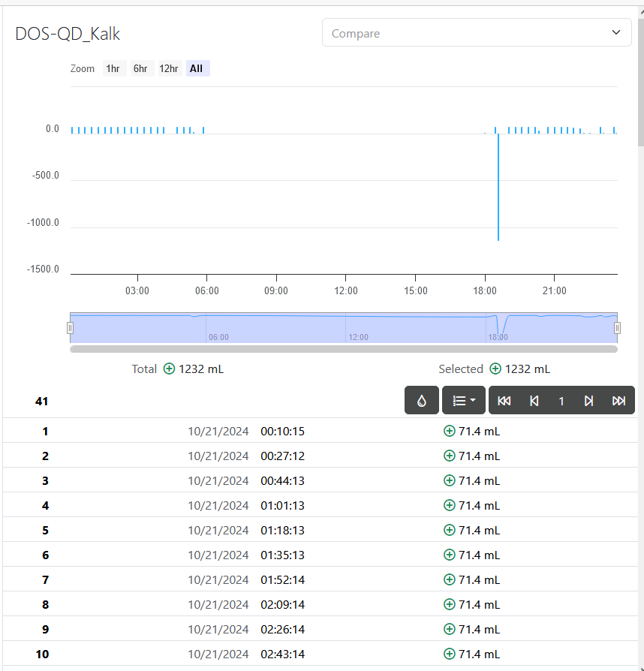Screen dimensions: 644x671
Task: Go to the previous page of entries
Action: coord(534,401)
